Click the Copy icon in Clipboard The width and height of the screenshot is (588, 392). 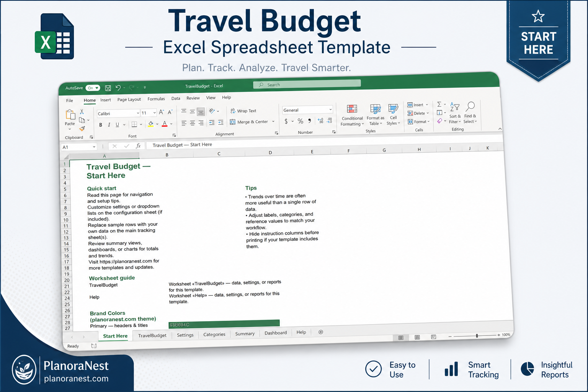(82, 120)
